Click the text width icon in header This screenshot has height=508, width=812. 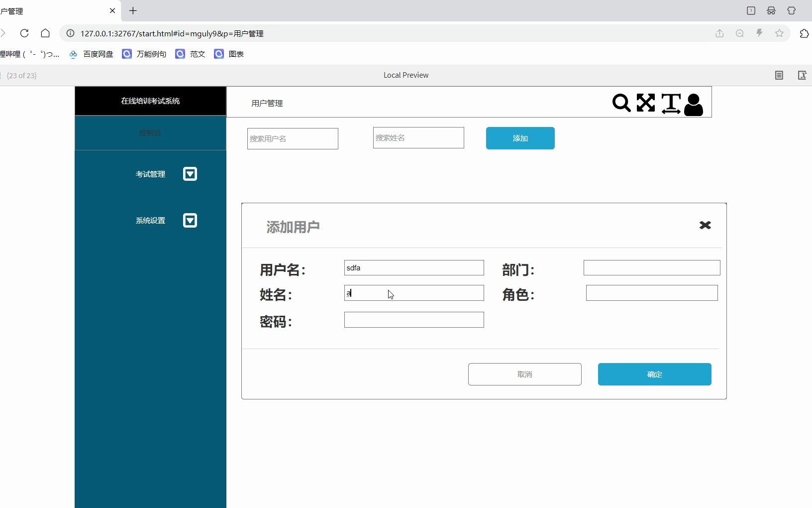tap(671, 104)
